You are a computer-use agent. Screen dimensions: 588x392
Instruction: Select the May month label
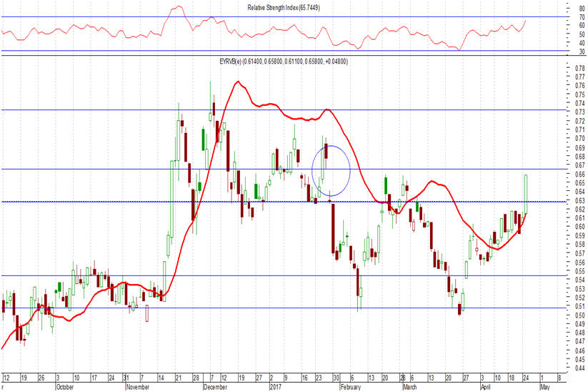point(544,387)
